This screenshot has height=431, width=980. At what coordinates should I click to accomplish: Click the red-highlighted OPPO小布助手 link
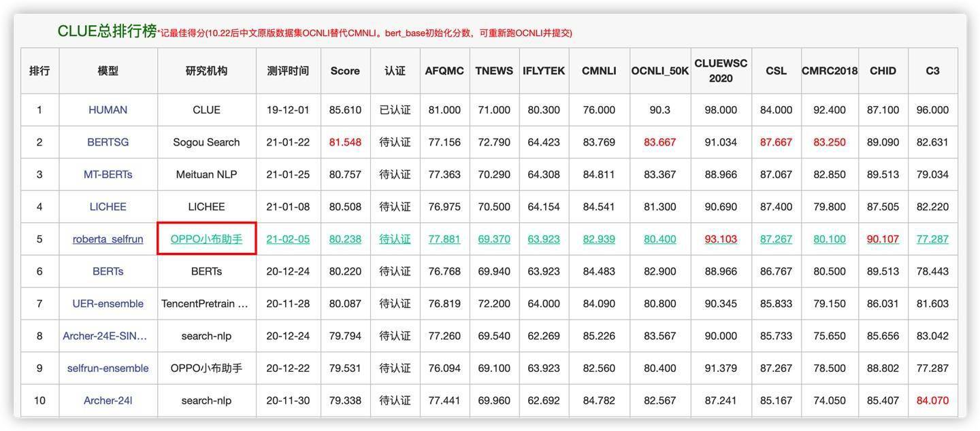(207, 237)
